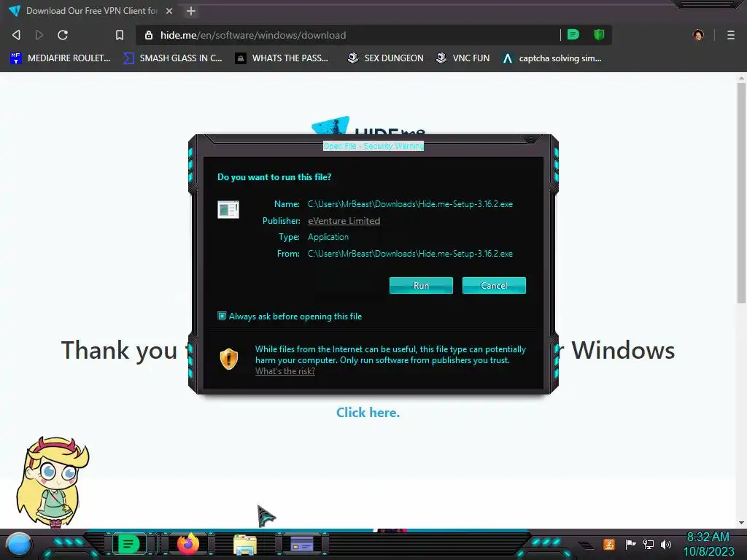Viewport: 747px width, 560px height.
Task: Click the Open File - Security Warning title
Action: 373,146
